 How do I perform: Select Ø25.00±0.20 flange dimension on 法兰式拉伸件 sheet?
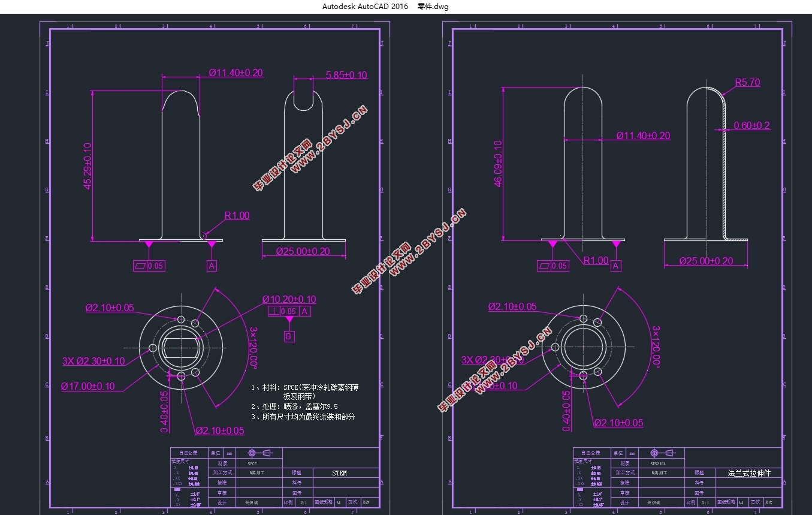[x=707, y=261]
